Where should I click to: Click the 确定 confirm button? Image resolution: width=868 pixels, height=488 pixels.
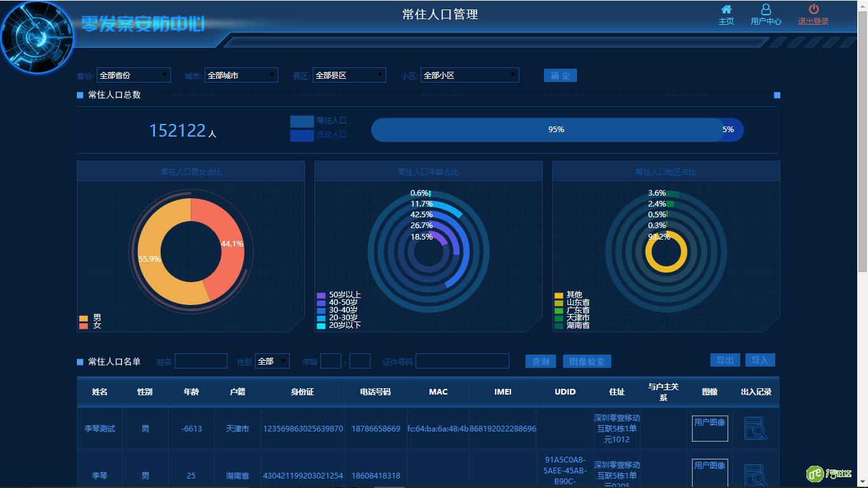(560, 76)
